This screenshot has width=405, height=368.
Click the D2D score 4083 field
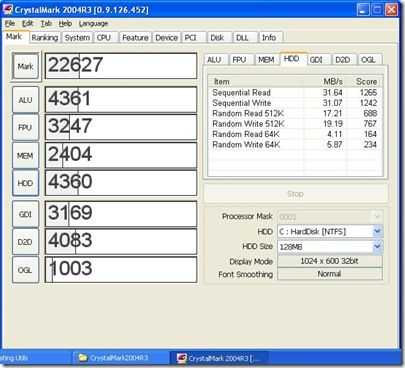pos(121,241)
